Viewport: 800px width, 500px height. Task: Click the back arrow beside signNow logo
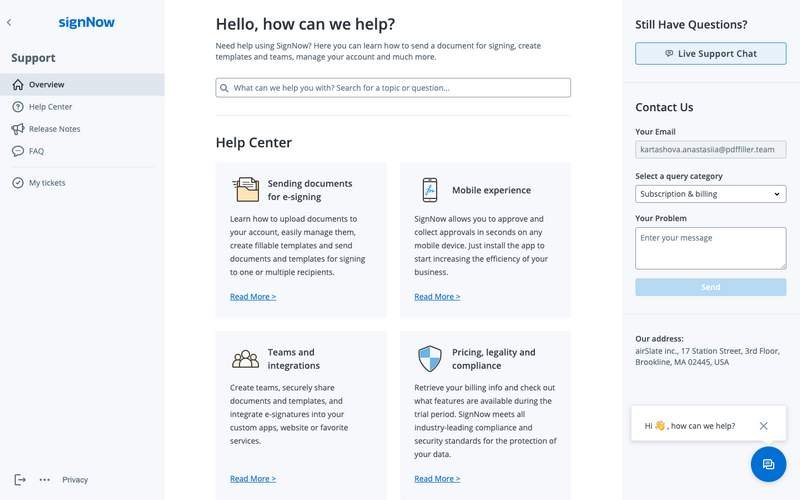pyautogui.click(x=9, y=22)
